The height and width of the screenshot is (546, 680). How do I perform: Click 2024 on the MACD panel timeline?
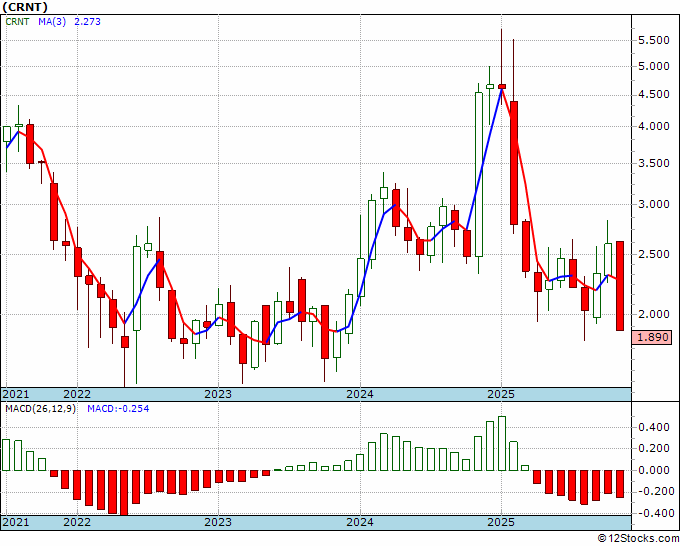click(360, 522)
